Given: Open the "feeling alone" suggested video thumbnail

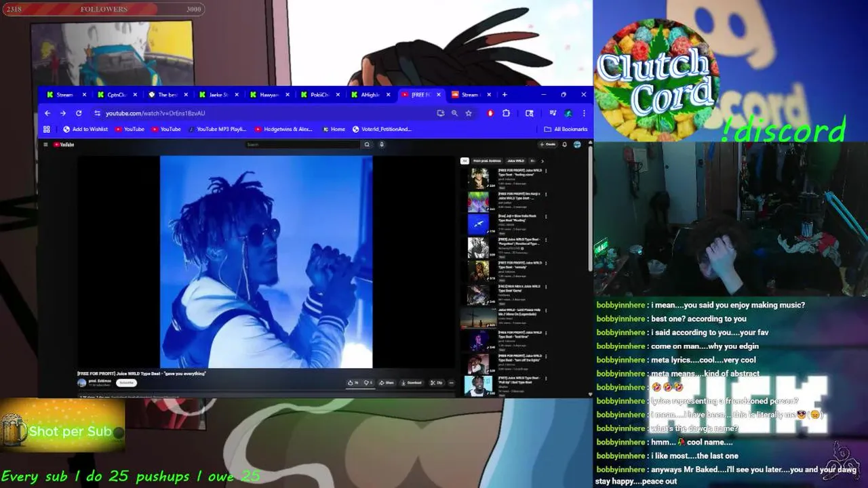Looking at the screenshot, I should 479,180.
